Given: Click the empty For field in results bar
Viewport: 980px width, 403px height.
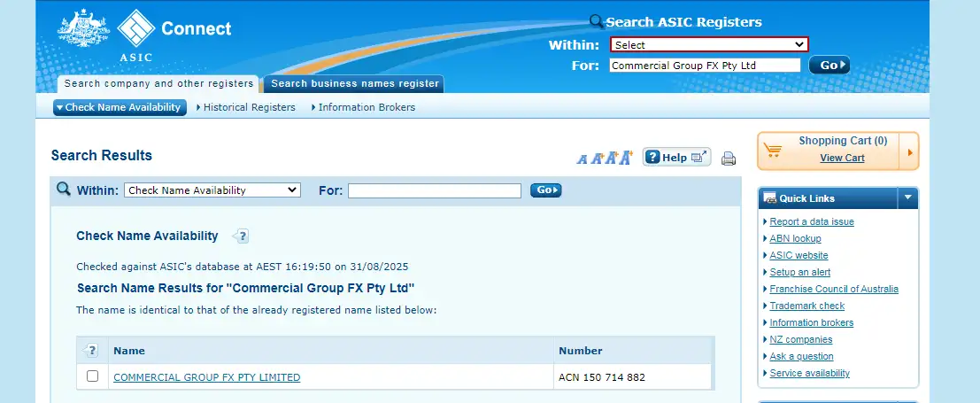Looking at the screenshot, I should [435, 190].
